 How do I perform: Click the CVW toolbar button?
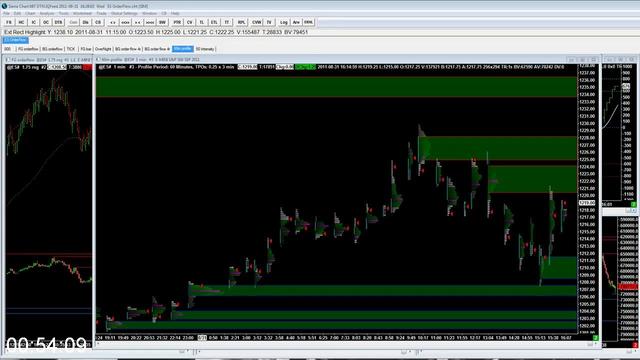(x=256, y=22)
